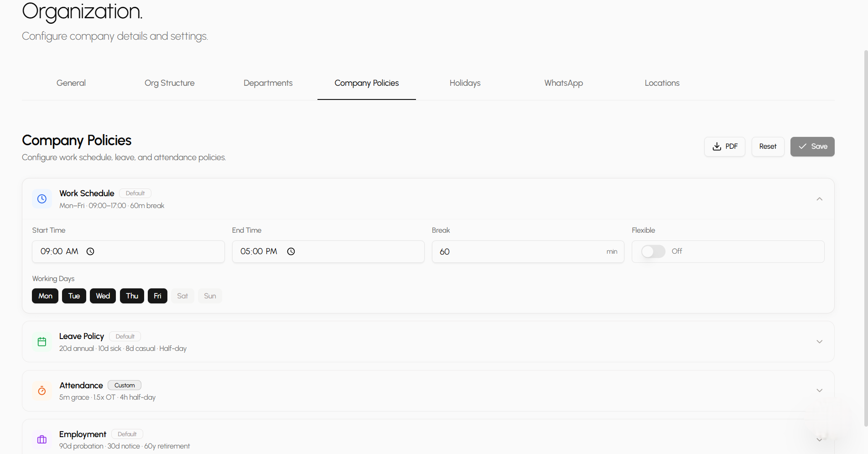Enable Saturday as a working day

coord(182,296)
